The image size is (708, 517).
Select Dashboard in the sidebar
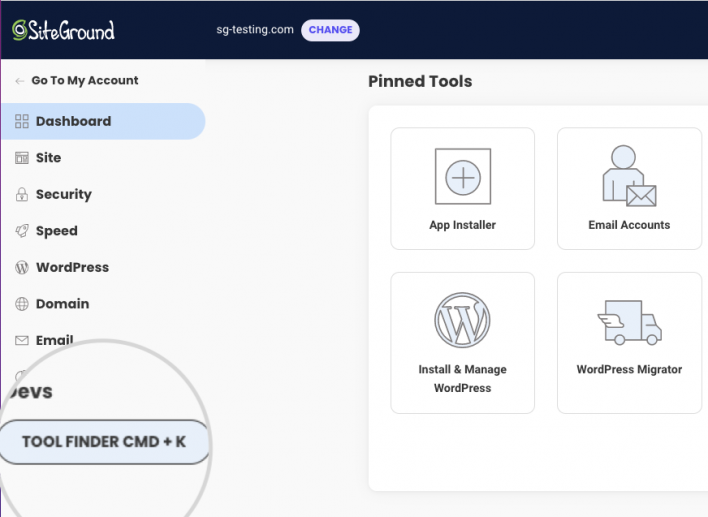click(x=103, y=121)
